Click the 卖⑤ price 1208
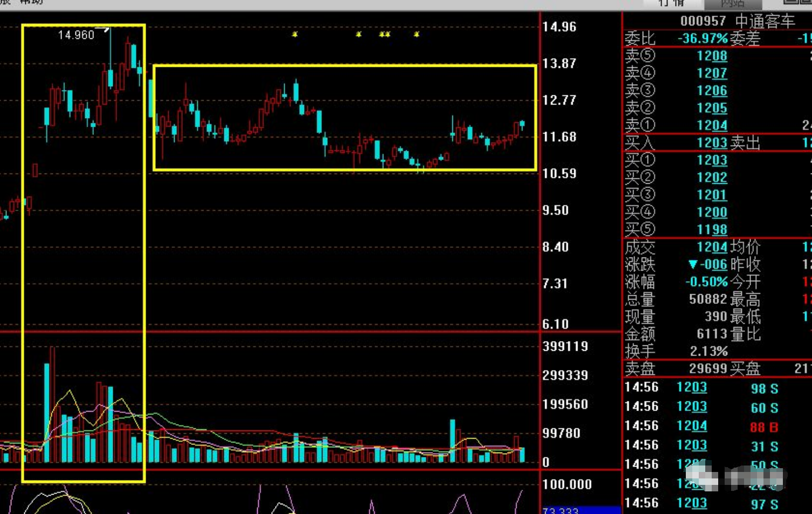 (x=712, y=56)
